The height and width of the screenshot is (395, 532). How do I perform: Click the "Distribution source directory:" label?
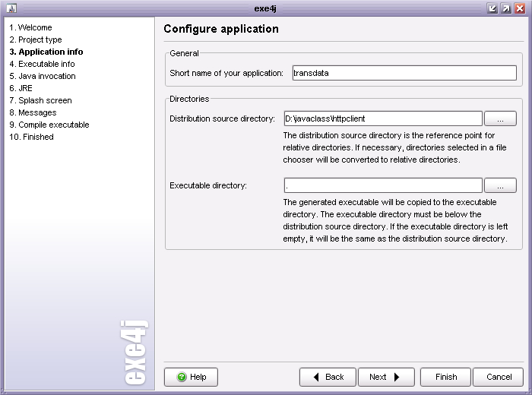point(222,118)
